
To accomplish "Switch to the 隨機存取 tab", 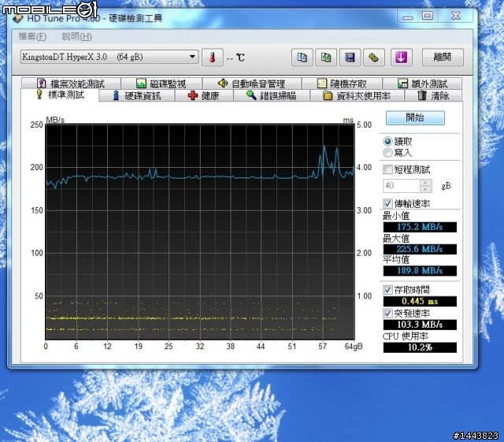I will [x=342, y=84].
